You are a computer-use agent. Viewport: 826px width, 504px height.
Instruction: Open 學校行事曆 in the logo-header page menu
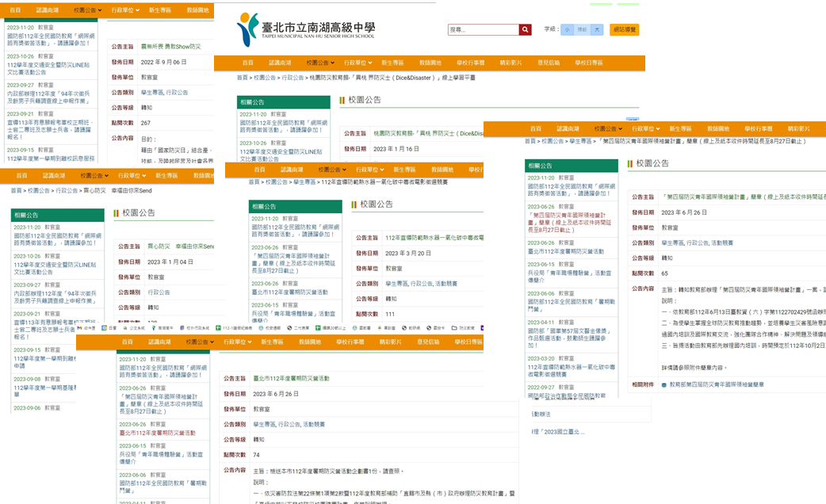coord(470,63)
